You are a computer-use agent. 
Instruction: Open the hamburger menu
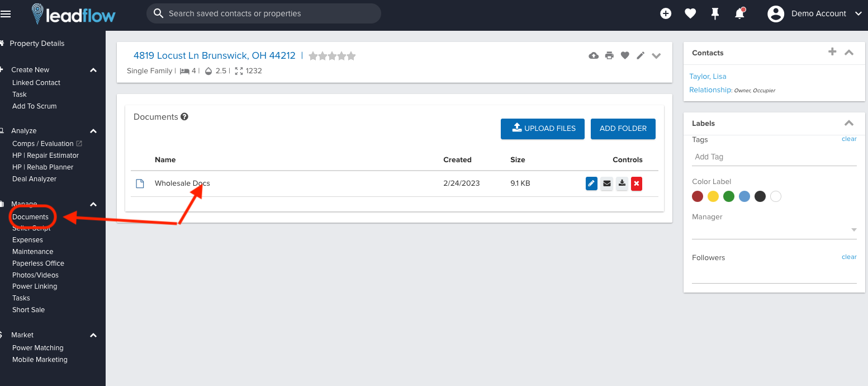click(x=6, y=14)
